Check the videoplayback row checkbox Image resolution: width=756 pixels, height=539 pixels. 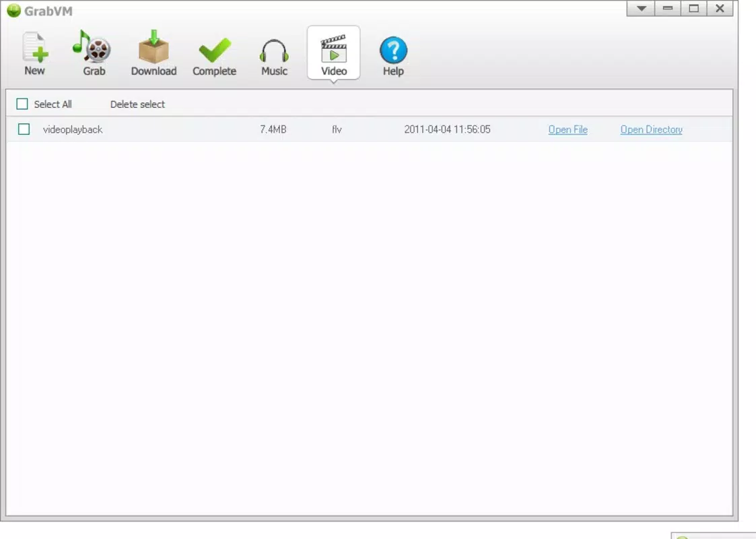point(24,129)
